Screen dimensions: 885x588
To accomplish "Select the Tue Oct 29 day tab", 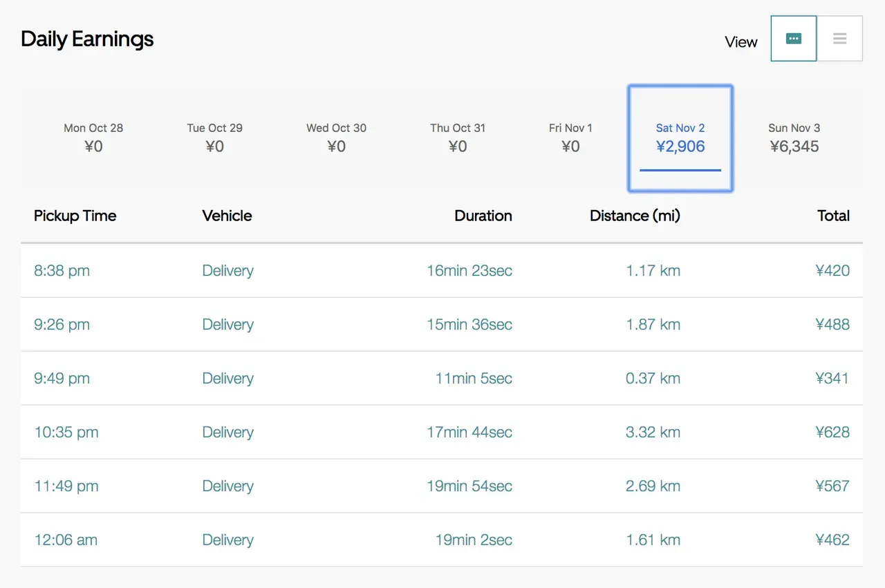I will (214, 137).
